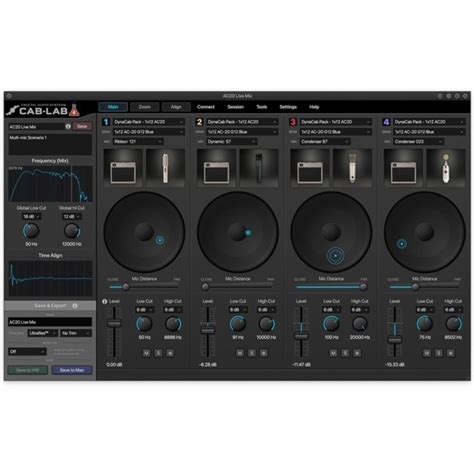The height and width of the screenshot is (474, 474).
Task: Click channel 1 Mic Distance slider handle
Action: (126, 287)
